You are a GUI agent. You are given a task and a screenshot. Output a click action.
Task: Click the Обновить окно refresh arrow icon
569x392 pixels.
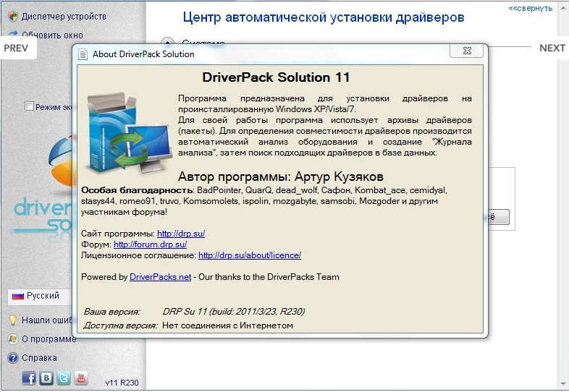tap(14, 33)
